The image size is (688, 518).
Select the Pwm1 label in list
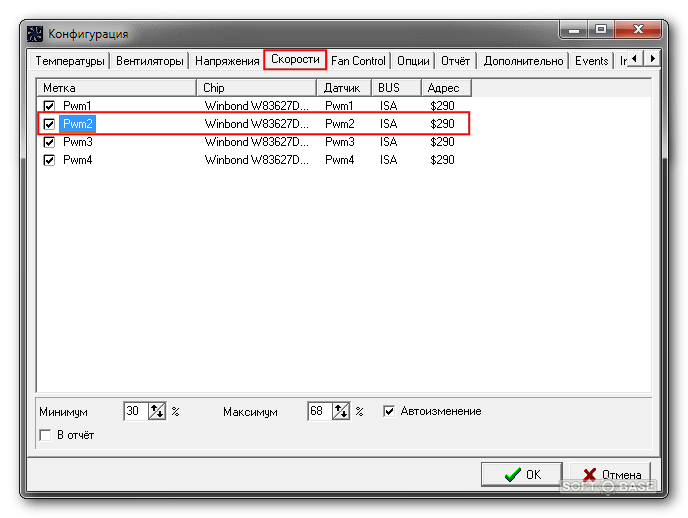(x=77, y=106)
